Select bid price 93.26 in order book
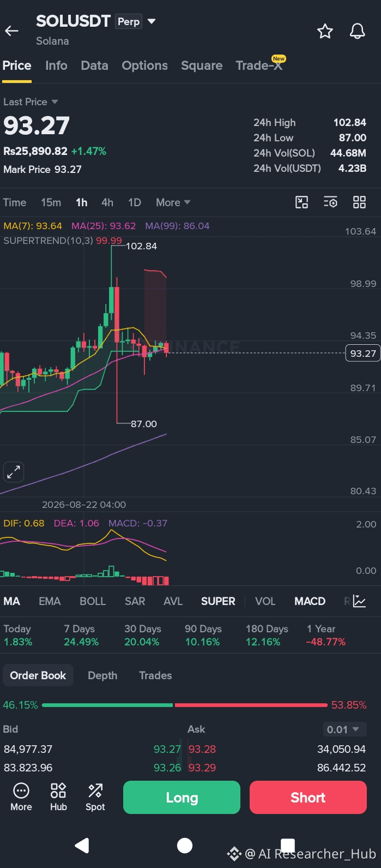The width and height of the screenshot is (381, 868). coord(167,768)
